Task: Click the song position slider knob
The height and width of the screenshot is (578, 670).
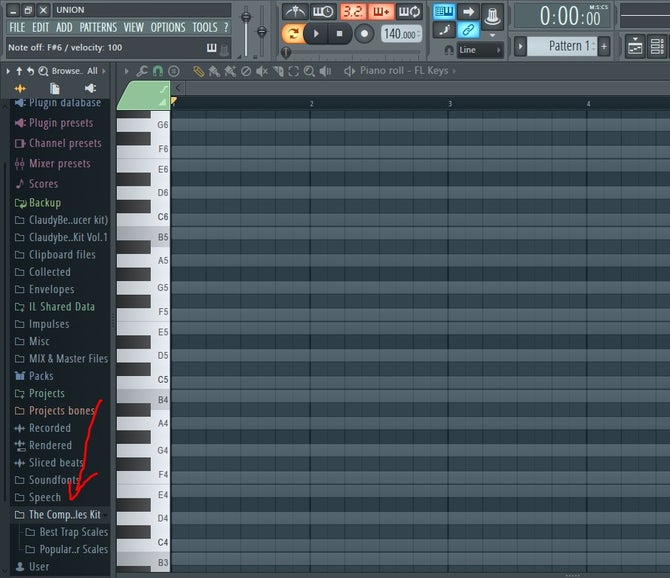Action: [286, 52]
